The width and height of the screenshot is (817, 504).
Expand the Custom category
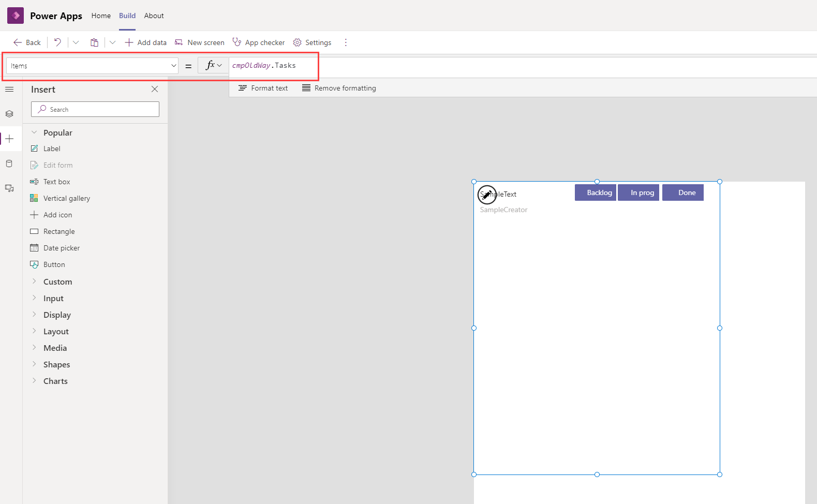click(x=57, y=281)
